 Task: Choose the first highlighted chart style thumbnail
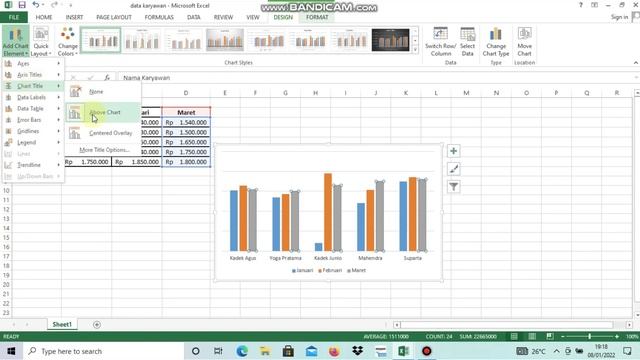(x=101, y=40)
